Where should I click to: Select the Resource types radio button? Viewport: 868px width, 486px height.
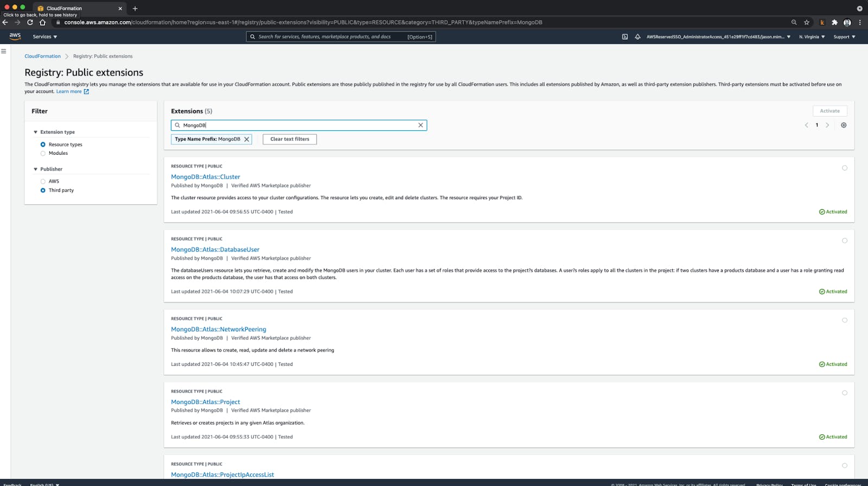pos(43,144)
